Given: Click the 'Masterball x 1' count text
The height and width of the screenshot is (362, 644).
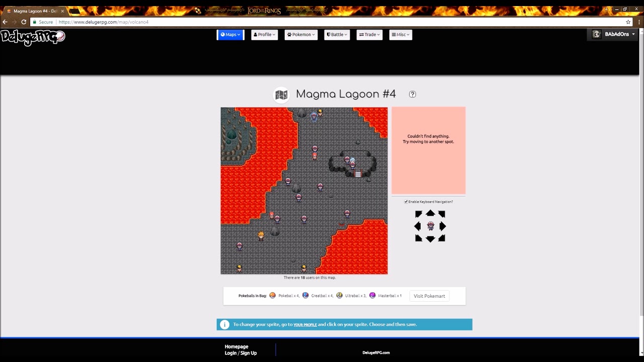Looking at the screenshot, I should [390, 296].
